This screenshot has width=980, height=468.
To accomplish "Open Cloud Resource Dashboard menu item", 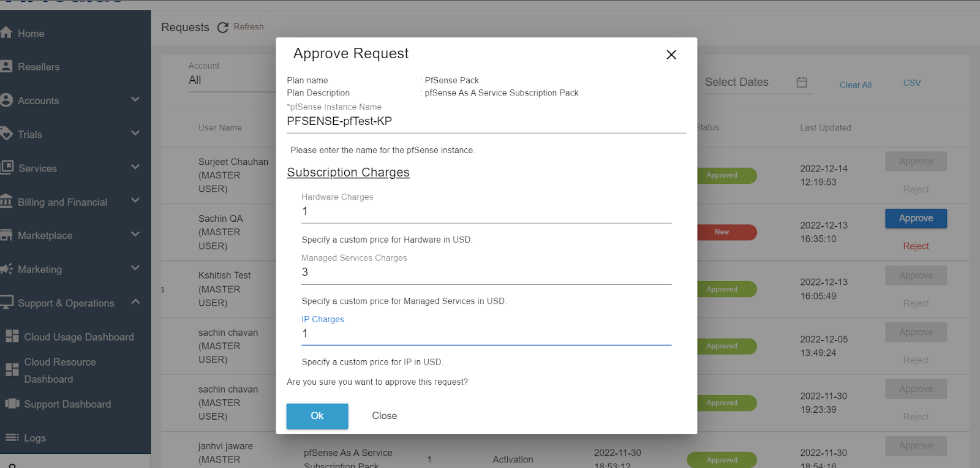I will pos(60,371).
